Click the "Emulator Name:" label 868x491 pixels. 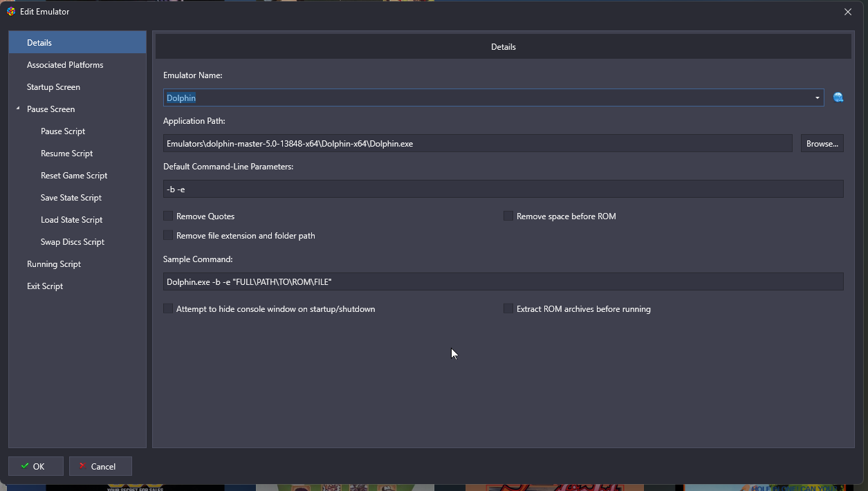pos(192,75)
